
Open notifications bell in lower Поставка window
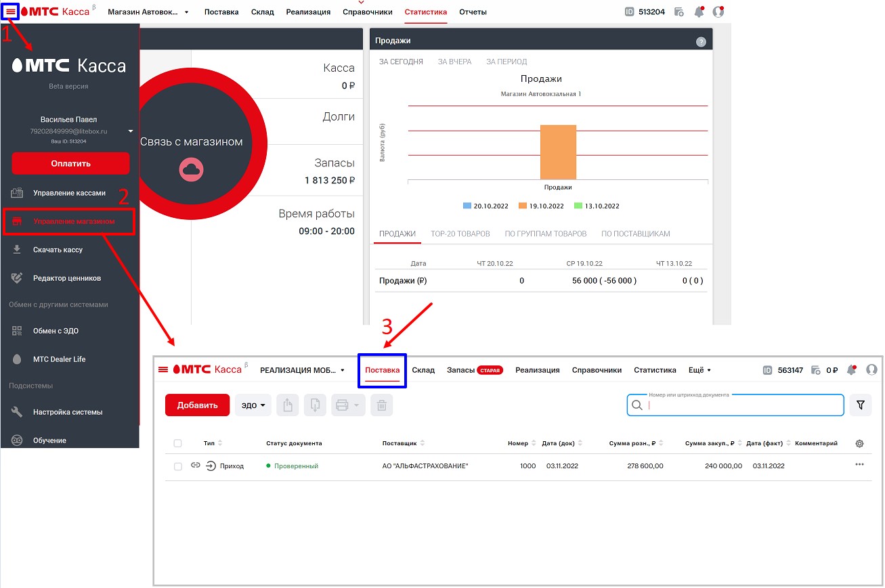852,370
